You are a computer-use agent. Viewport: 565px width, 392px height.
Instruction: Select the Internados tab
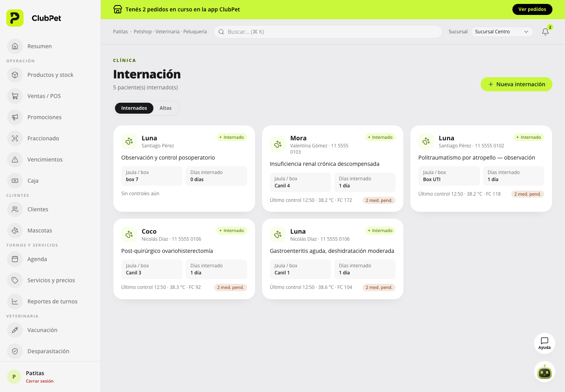tap(134, 108)
